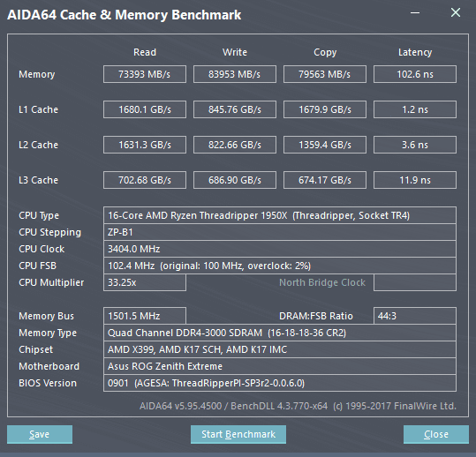Click the Memory Type label
The width and height of the screenshot is (476, 457).
point(48,333)
